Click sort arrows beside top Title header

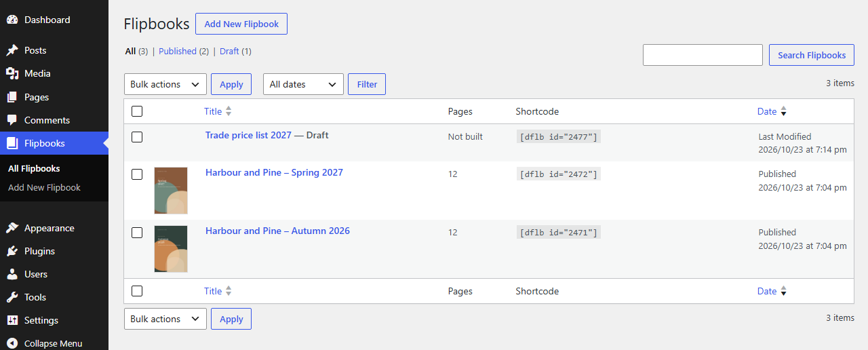[x=229, y=111]
